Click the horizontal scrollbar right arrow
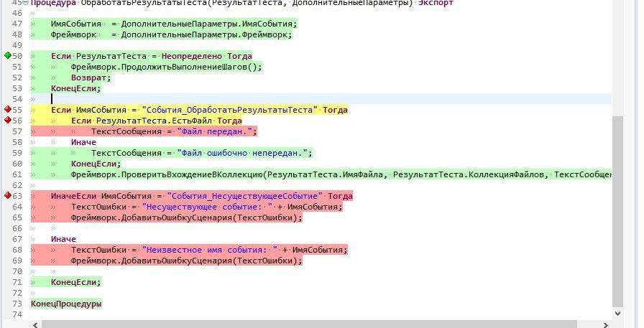 (605, 325)
